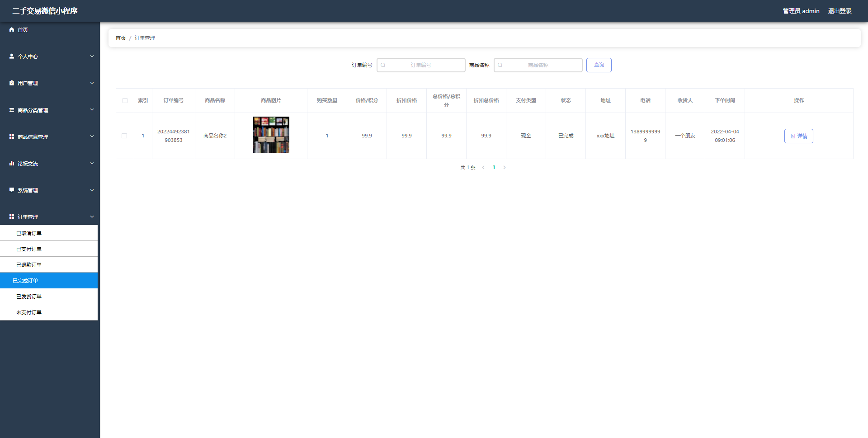The image size is (868, 438).
Task: Click the 现金 payment type cell
Action: tap(526, 136)
